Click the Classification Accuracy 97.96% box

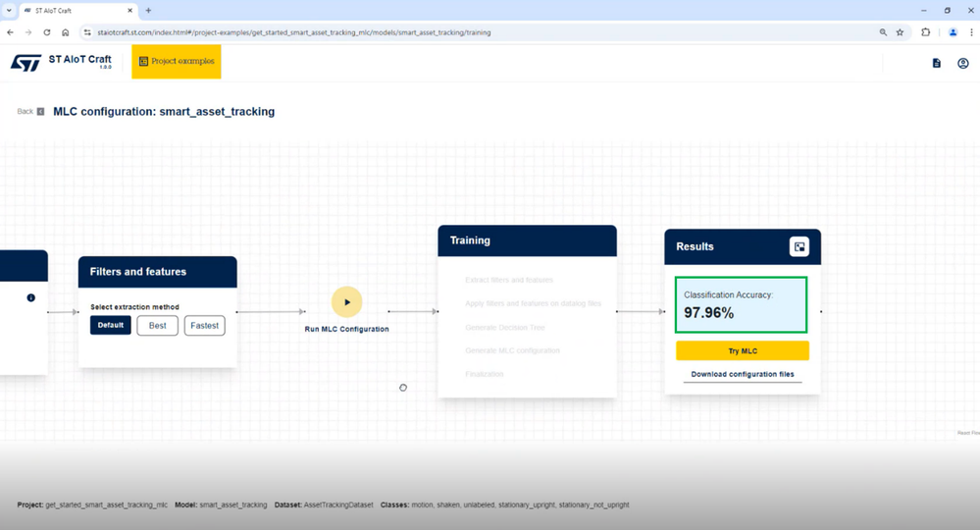(742, 305)
